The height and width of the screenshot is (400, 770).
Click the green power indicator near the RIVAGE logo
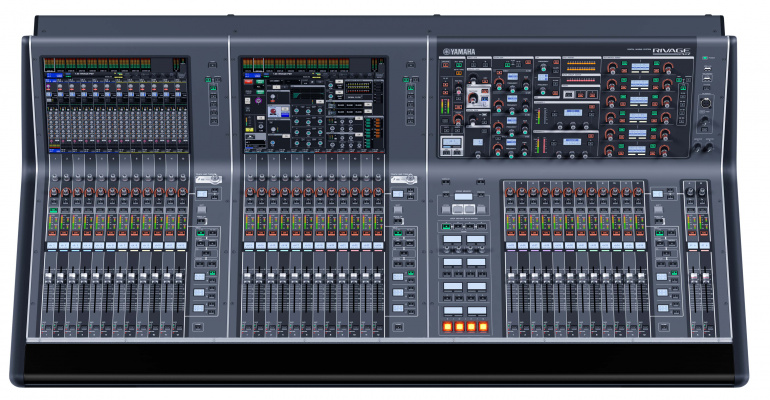point(705,58)
